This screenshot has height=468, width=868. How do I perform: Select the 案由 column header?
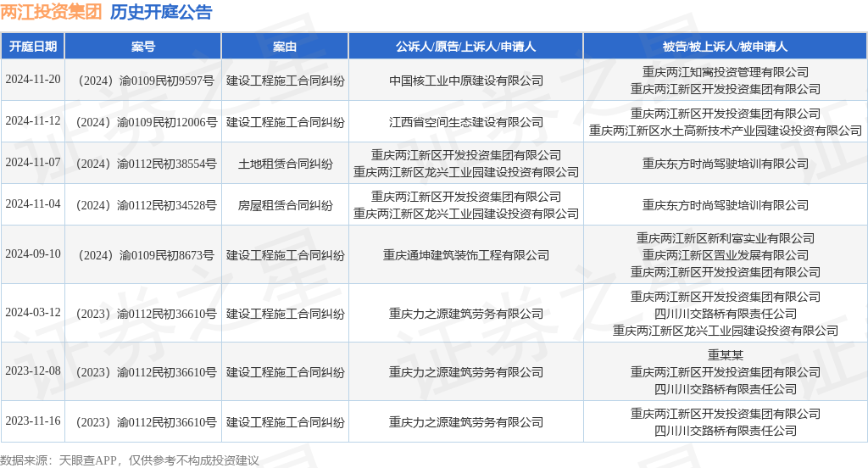point(285,47)
